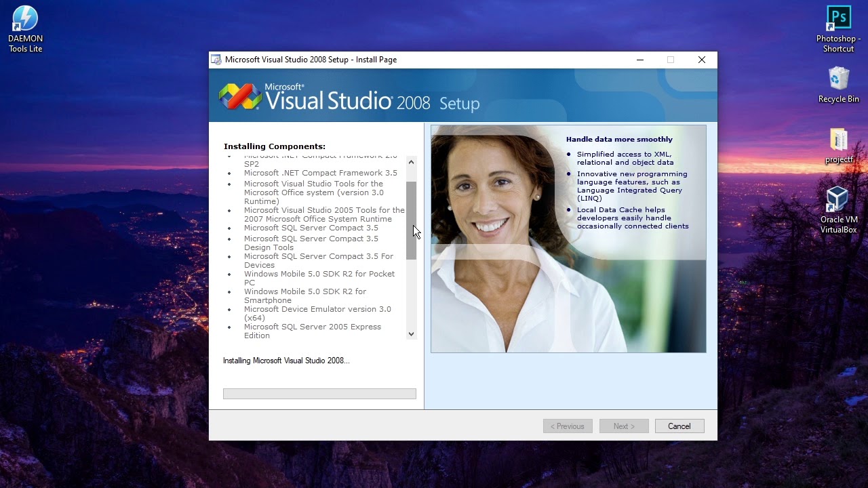868x488 pixels.
Task: Click the 'Installing Microsoft Visual Studio 2008...' status text
Action: pos(286,361)
